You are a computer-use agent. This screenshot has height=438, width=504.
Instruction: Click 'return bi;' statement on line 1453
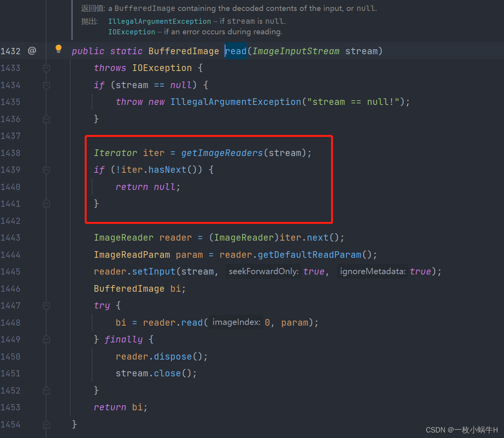tap(121, 407)
